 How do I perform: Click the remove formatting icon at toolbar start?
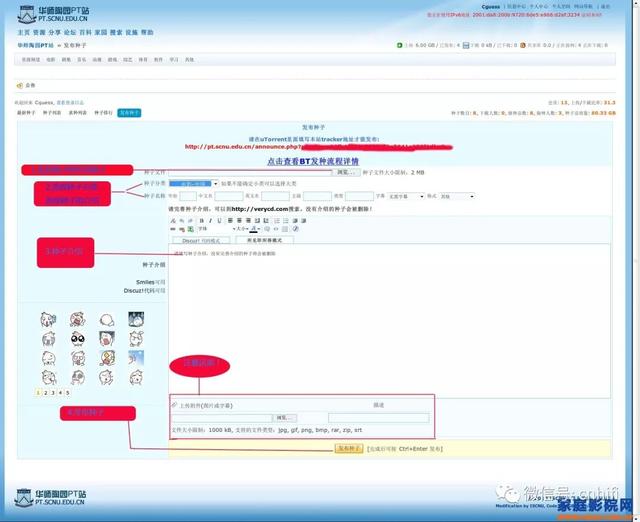(173, 221)
